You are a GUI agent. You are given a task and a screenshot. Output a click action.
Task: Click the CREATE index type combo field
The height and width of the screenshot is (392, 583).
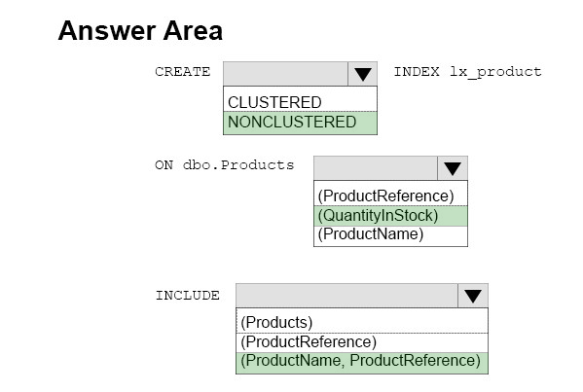[285, 74]
